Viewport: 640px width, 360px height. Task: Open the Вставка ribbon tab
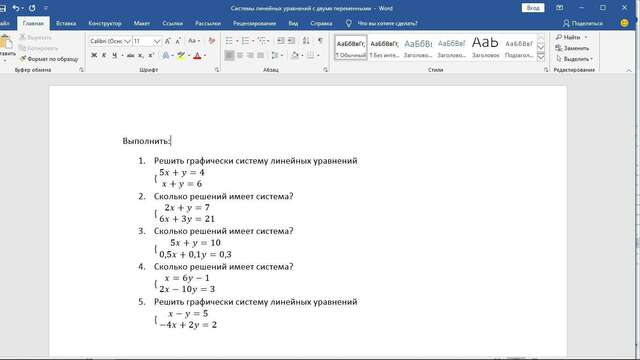(66, 23)
